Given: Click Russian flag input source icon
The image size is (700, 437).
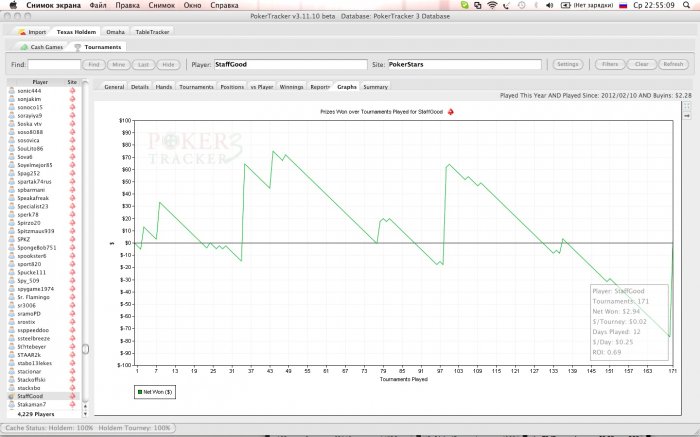Looking at the screenshot, I should (x=623, y=5).
